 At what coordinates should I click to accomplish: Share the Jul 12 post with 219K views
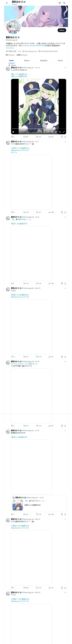[x=65, y=283]
